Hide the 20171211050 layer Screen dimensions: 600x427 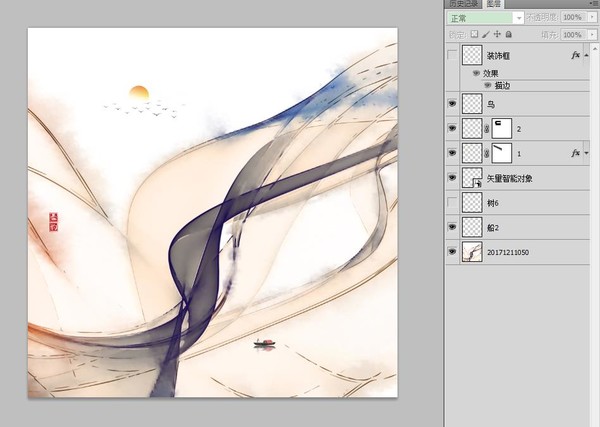click(x=452, y=251)
